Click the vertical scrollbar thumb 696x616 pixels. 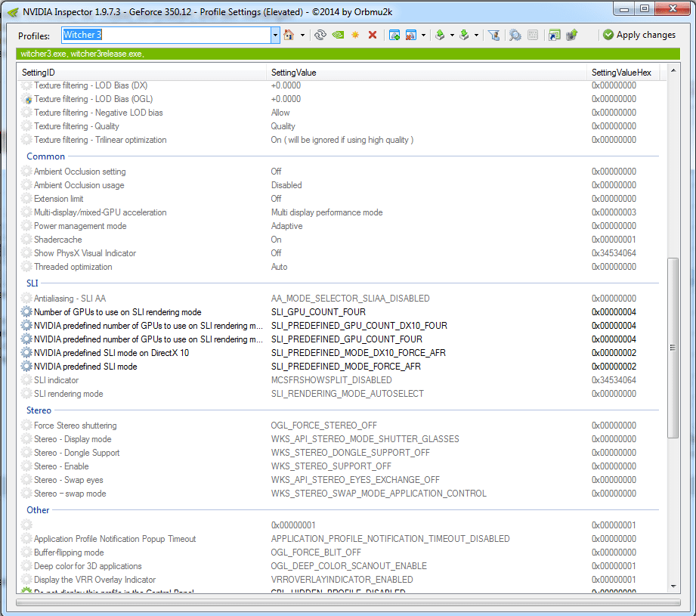click(673, 348)
